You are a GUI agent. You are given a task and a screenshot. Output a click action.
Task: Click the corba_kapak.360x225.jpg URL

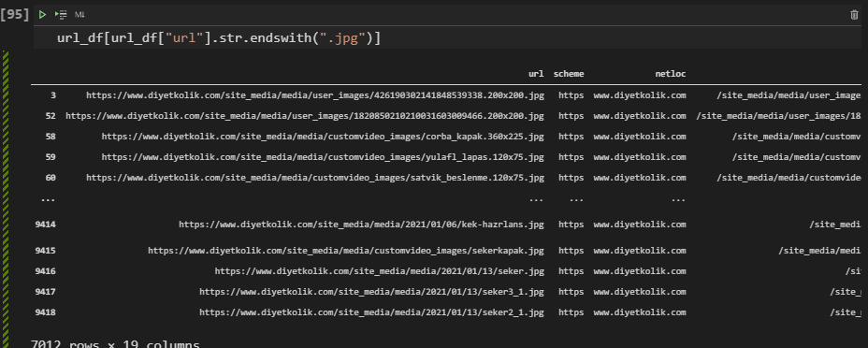coord(323,136)
